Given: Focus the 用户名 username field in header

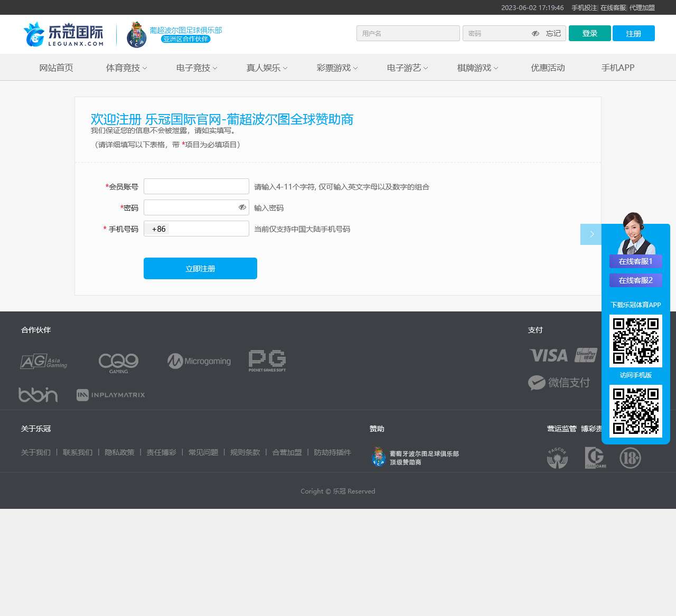Looking at the screenshot, I should [x=408, y=33].
